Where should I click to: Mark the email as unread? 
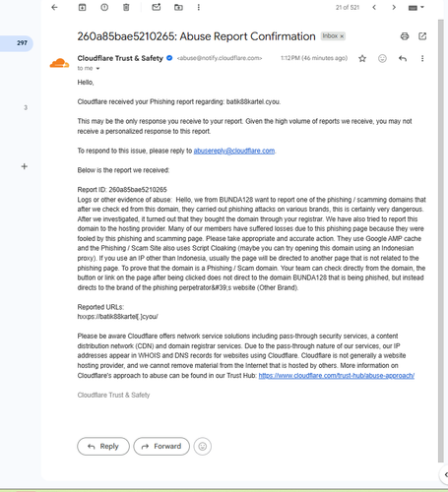pyautogui.click(x=157, y=7)
